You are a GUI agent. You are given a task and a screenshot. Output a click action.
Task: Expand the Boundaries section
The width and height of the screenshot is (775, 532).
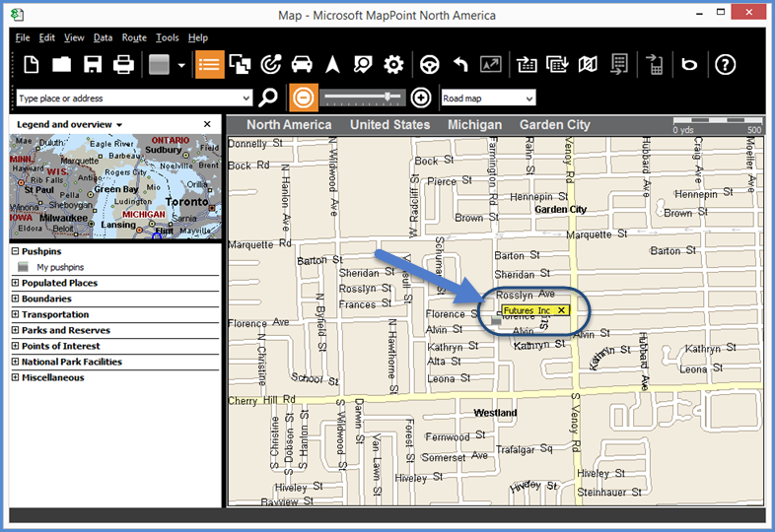(x=16, y=299)
